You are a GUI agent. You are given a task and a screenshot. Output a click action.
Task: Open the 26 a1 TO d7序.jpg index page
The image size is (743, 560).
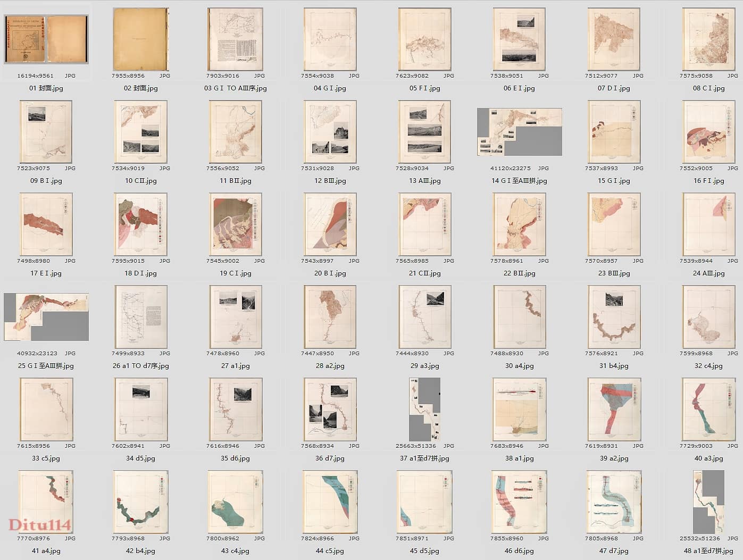pyautogui.click(x=140, y=317)
